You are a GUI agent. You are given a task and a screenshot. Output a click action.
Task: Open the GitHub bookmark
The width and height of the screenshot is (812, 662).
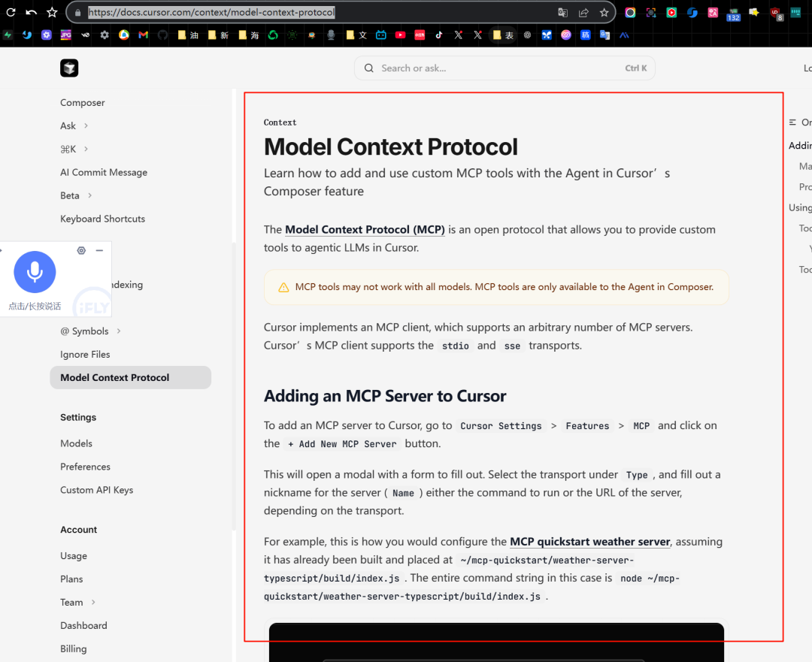[162, 35]
